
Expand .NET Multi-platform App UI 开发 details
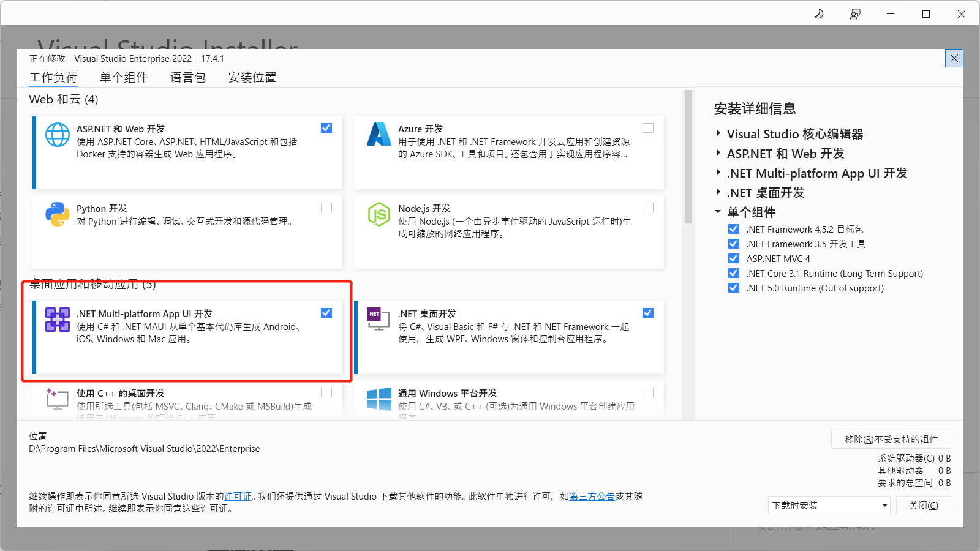point(718,173)
